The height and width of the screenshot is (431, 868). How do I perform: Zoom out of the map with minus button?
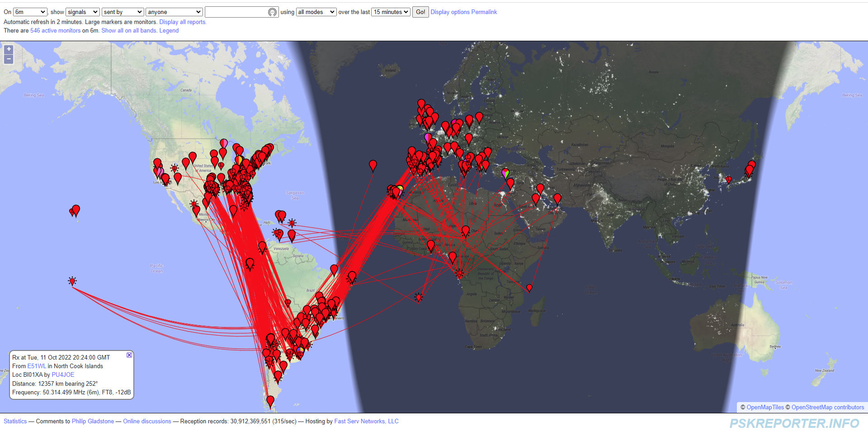tap(9, 59)
